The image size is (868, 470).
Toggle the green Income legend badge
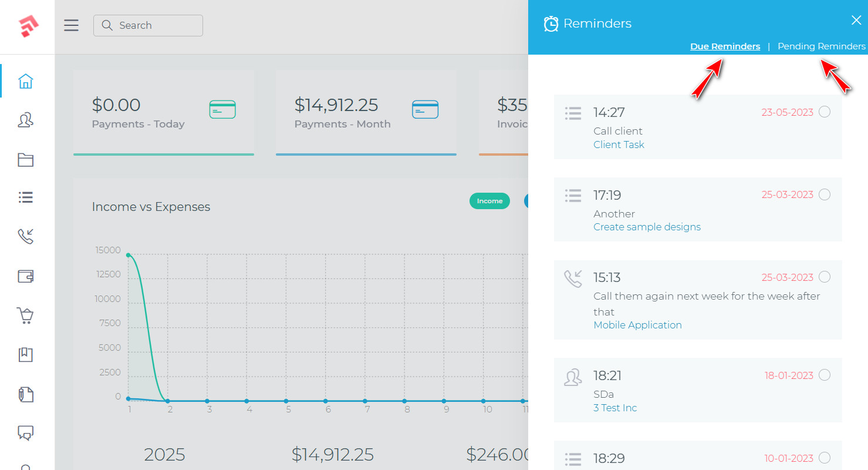489,201
